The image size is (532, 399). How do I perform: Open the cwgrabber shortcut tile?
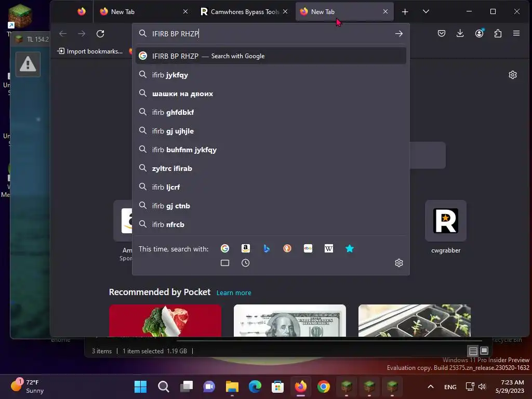[x=445, y=221]
